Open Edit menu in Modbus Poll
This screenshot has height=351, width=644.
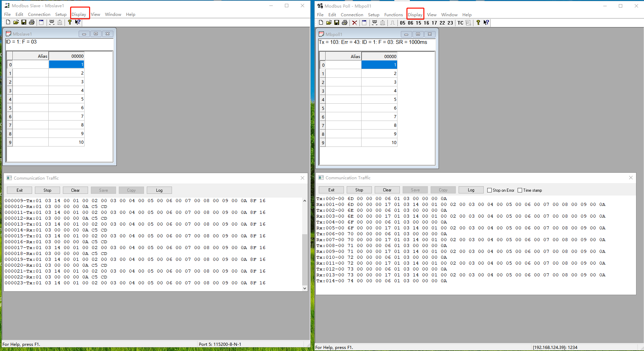(332, 15)
